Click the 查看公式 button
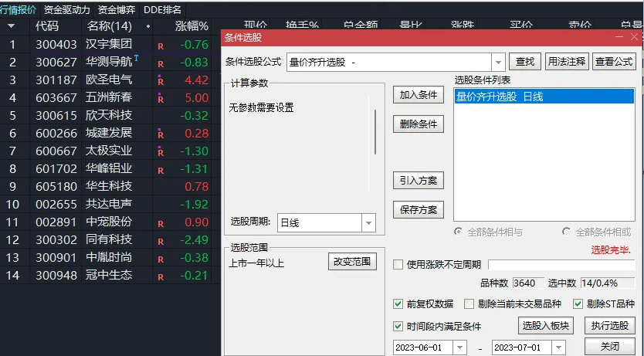The image size is (644, 356). point(614,62)
